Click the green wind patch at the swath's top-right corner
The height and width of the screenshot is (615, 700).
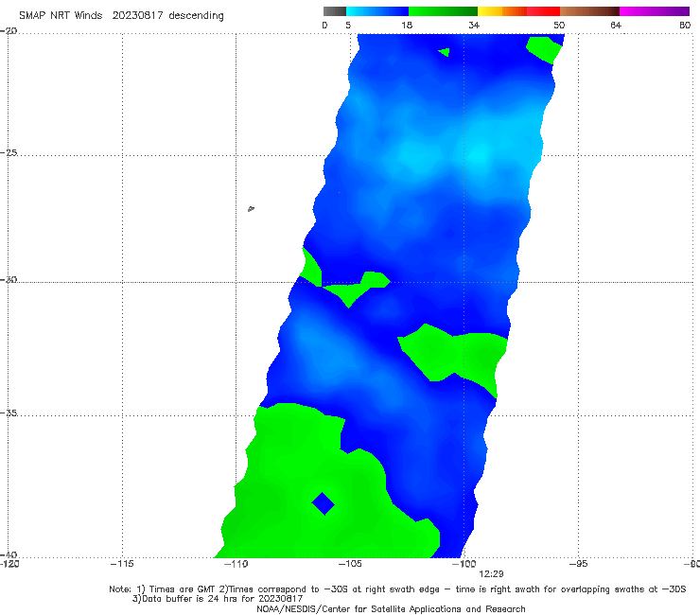pos(544,50)
